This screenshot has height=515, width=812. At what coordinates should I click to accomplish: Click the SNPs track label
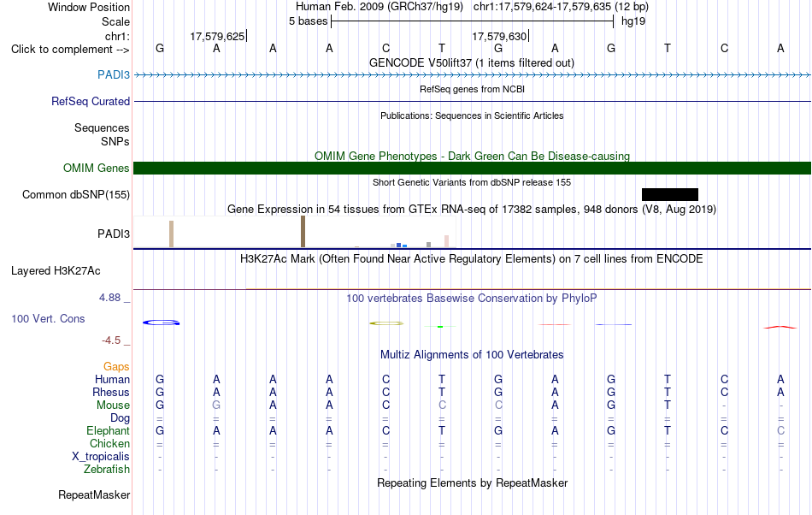tap(115, 141)
